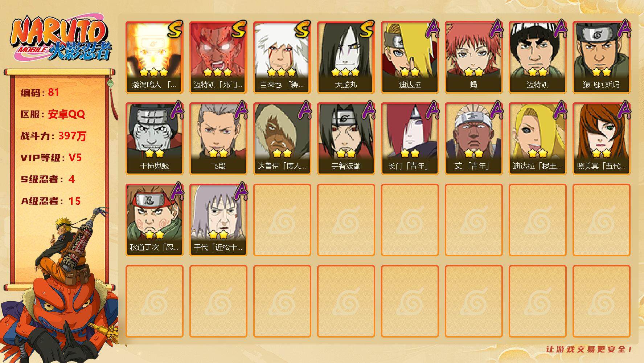644x363 pixels.
Task: Click the 千代 ninja card
Action: pyautogui.click(x=218, y=220)
